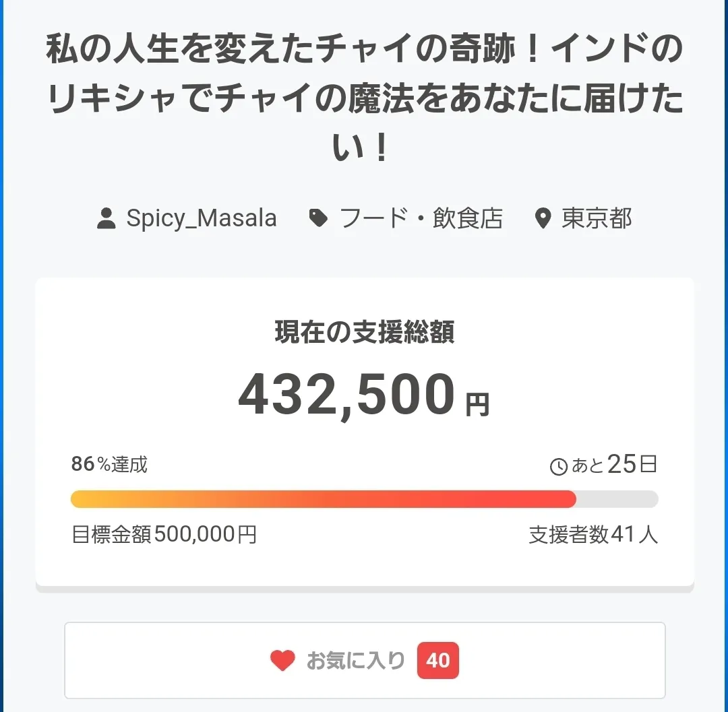Open the Spicy_Masala creator profile link
This screenshot has height=712, width=728.
click(202, 218)
